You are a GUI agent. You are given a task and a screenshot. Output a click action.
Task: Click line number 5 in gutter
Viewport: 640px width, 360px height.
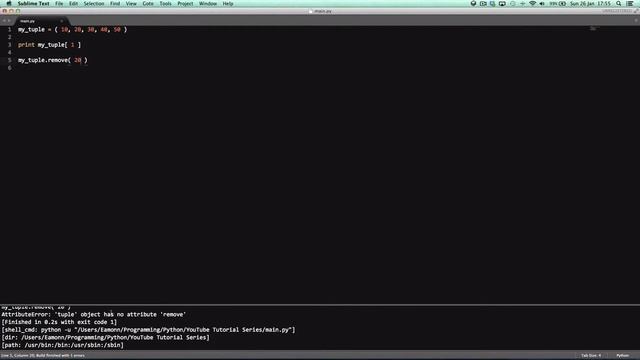(9, 60)
